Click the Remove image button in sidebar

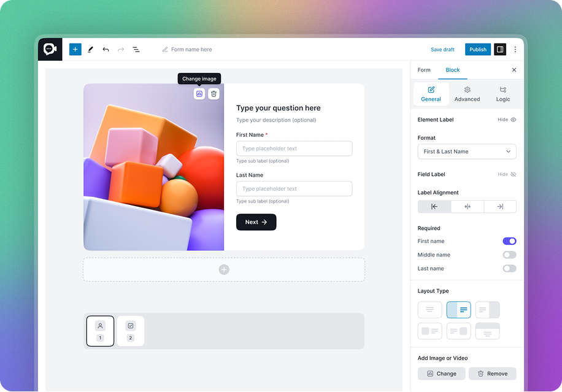point(493,374)
